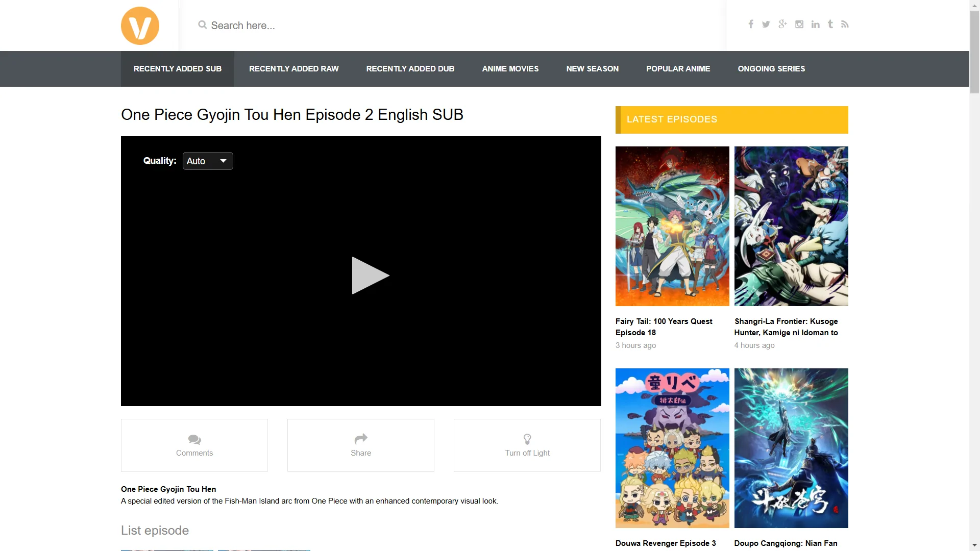Expand the Quality Auto dropdown
The image size is (980, 551).
208,161
